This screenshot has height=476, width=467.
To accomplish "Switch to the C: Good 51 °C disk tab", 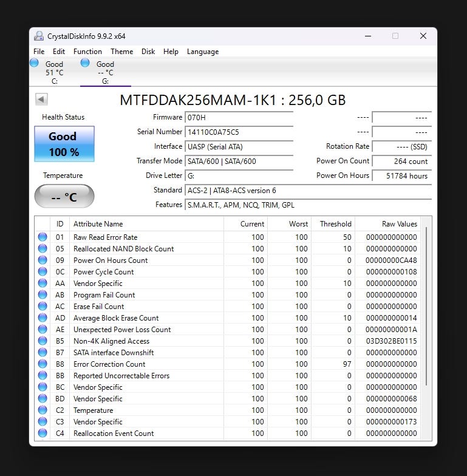I will (x=55, y=72).
